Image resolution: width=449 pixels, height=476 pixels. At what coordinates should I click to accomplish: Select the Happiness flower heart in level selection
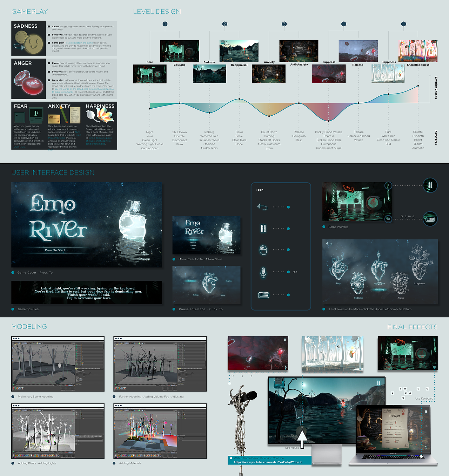(x=420, y=262)
